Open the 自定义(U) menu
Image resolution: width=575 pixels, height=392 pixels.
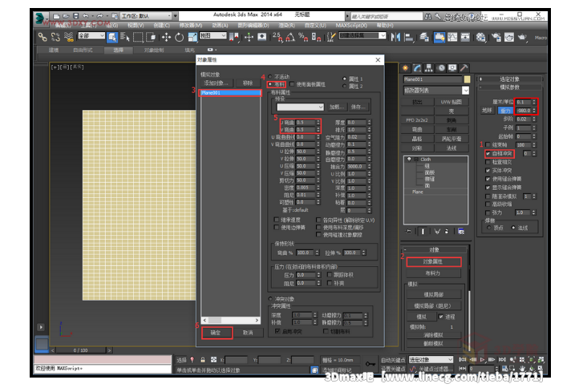click(x=315, y=26)
